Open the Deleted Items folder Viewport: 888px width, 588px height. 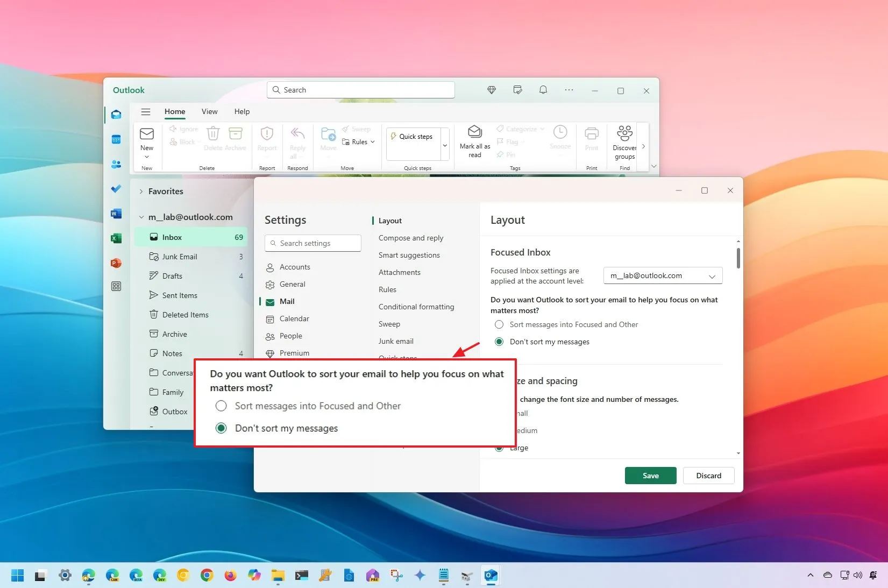(191, 315)
